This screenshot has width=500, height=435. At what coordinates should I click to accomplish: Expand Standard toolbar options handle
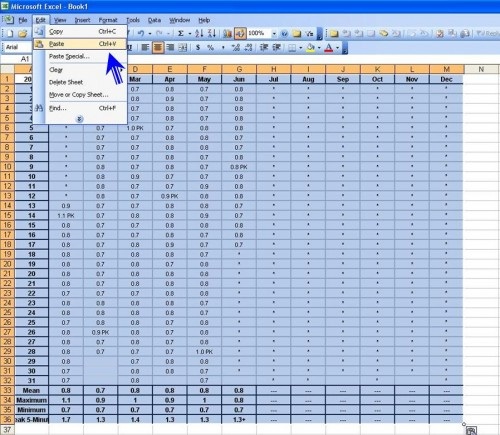tap(320, 33)
